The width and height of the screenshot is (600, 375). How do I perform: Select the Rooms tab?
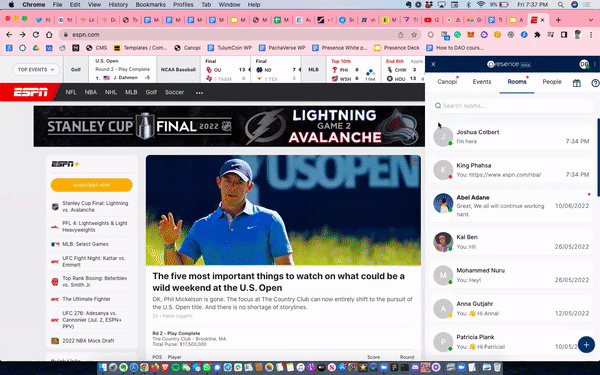[517, 82]
